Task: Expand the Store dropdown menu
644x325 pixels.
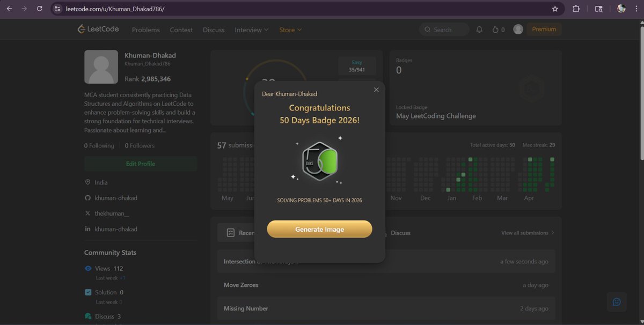Action: (x=290, y=29)
